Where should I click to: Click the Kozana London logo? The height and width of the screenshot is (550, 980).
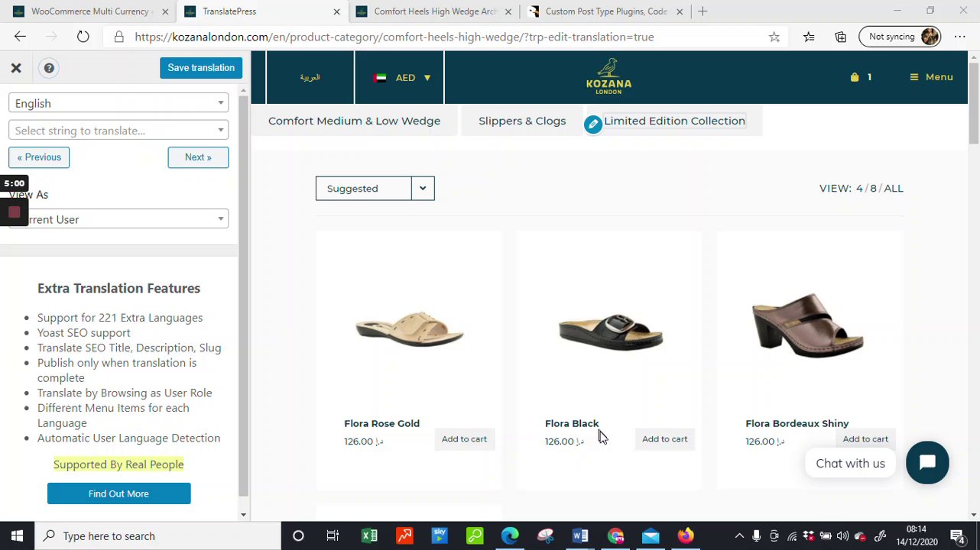[608, 76]
